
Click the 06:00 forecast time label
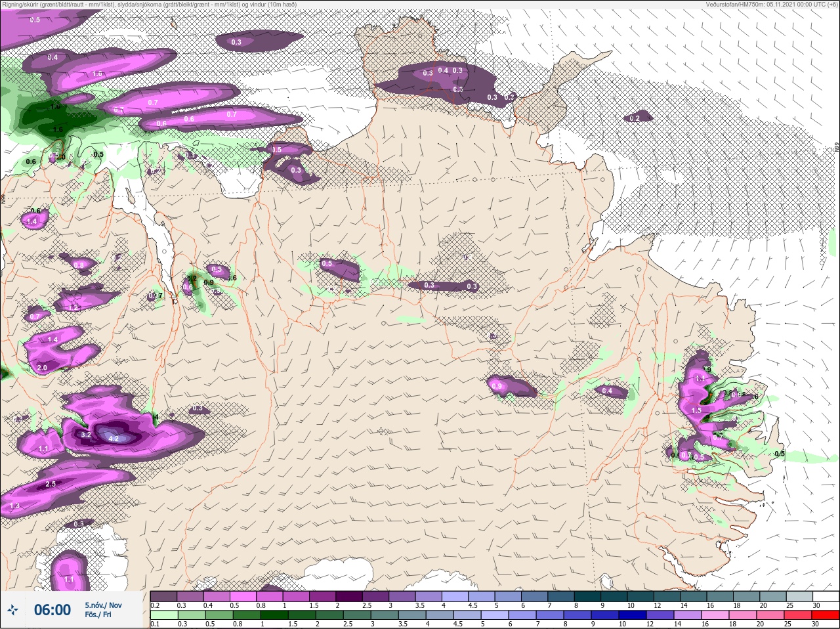coord(52,610)
